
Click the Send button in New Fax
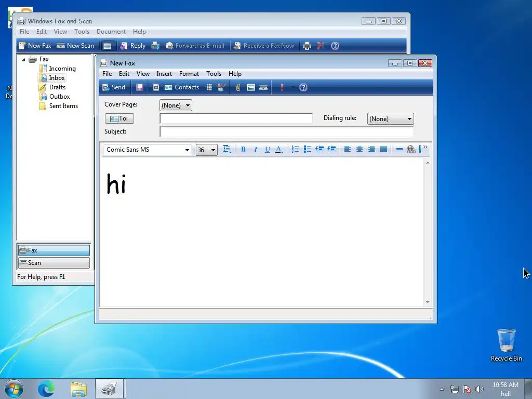pyautogui.click(x=114, y=87)
